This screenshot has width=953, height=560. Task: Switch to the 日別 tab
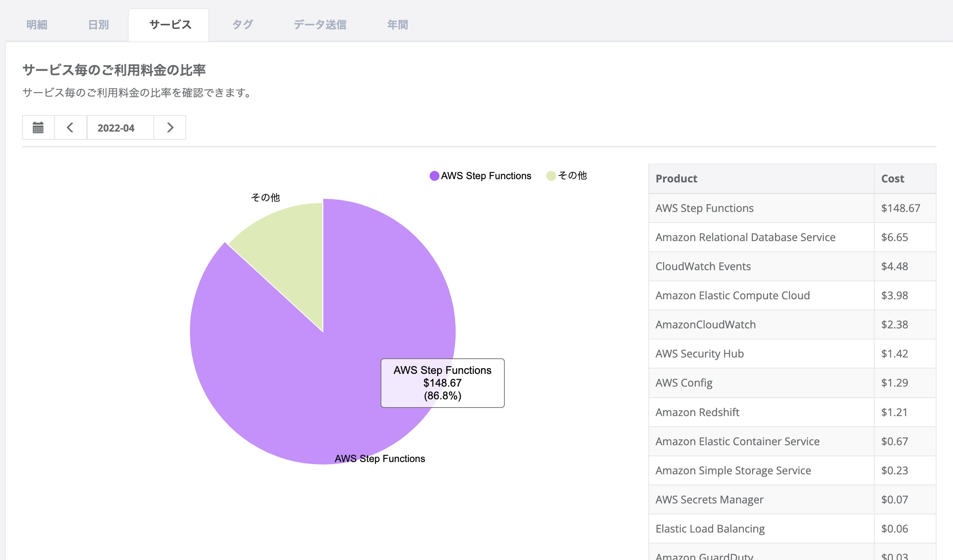tap(98, 25)
